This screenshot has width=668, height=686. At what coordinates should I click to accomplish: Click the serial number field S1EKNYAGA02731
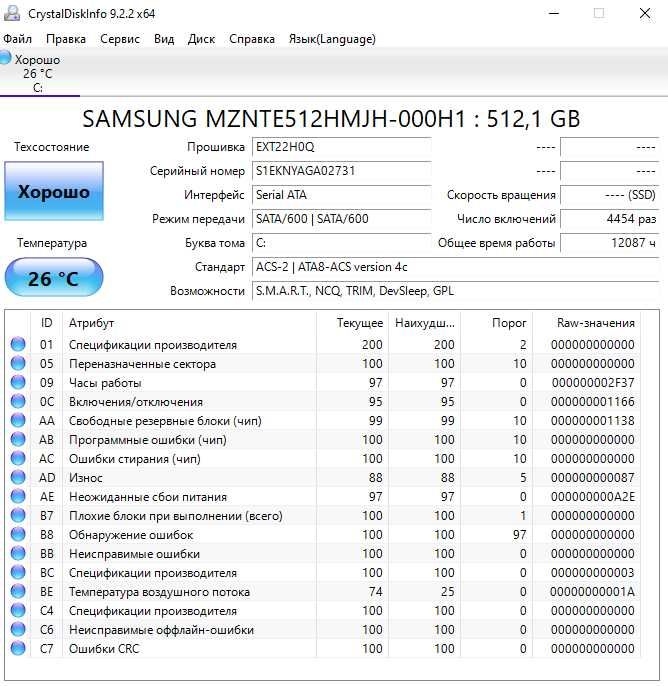342,171
